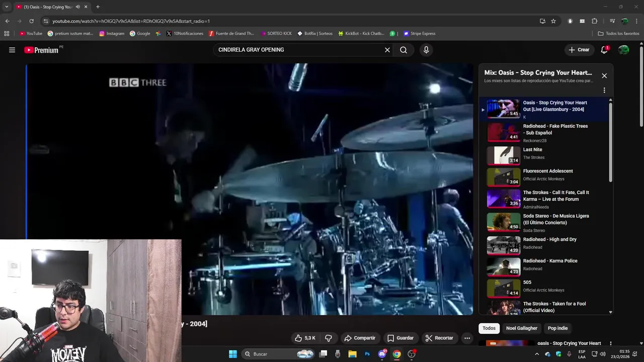
Task: Select the Todos filter chip
Action: tap(489, 328)
